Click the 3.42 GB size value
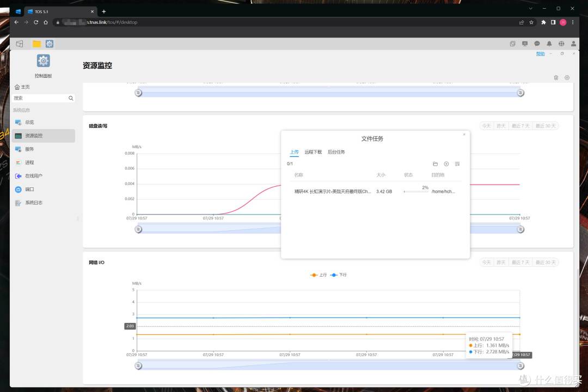The image size is (588, 392). tap(384, 192)
